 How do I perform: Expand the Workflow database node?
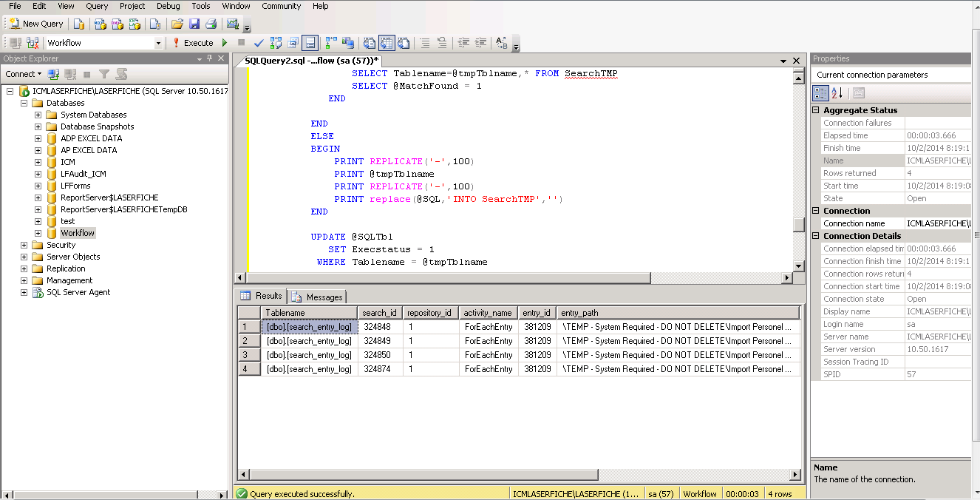(38, 233)
